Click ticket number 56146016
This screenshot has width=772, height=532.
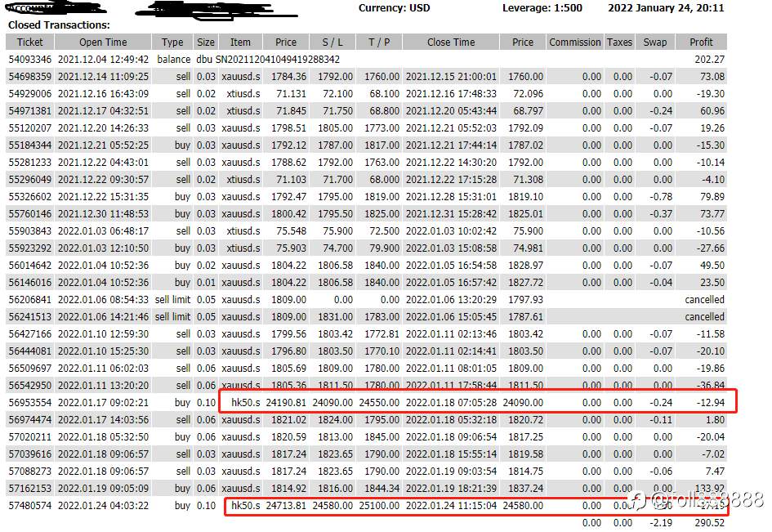(x=29, y=283)
